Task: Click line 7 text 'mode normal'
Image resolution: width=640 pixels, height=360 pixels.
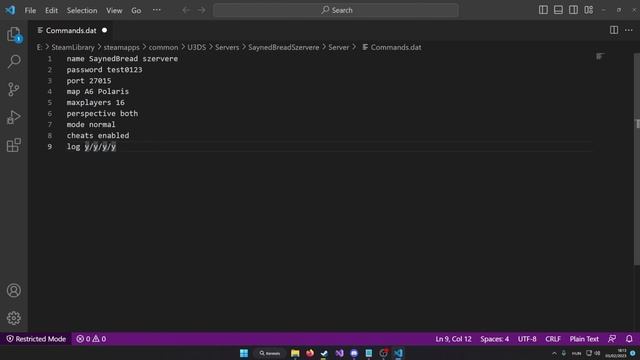Action: pyautogui.click(x=91, y=124)
